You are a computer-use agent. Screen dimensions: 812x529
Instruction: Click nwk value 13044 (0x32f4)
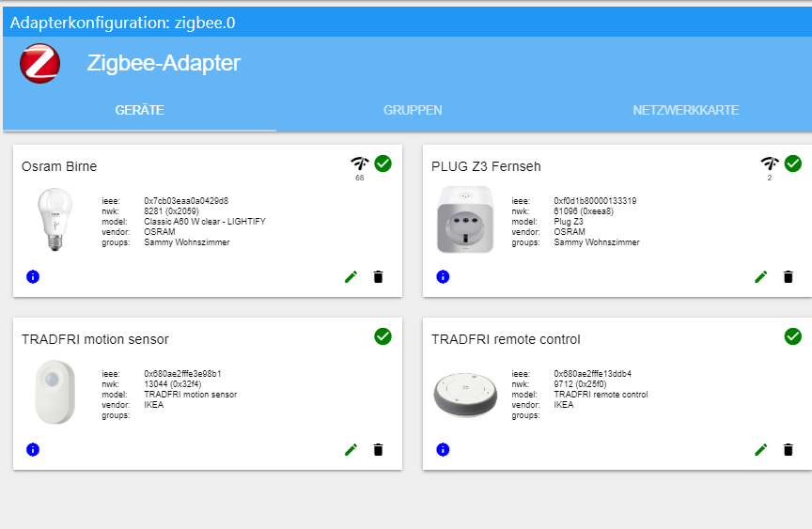point(172,384)
